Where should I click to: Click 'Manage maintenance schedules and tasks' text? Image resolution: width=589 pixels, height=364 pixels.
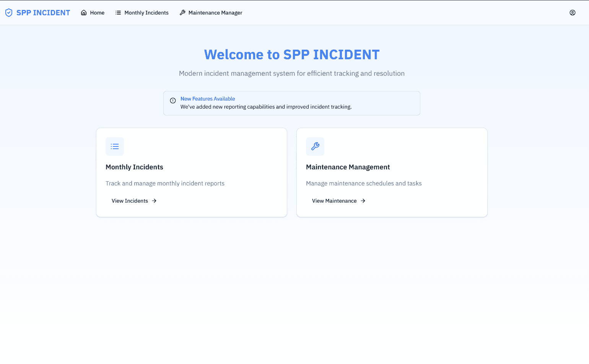coord(364,184)
